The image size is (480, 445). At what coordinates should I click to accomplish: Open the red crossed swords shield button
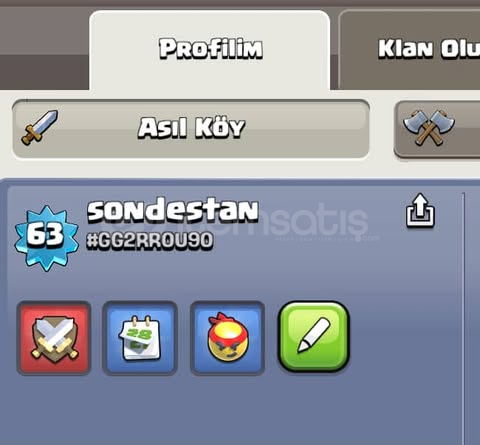[x=54, y=338]
